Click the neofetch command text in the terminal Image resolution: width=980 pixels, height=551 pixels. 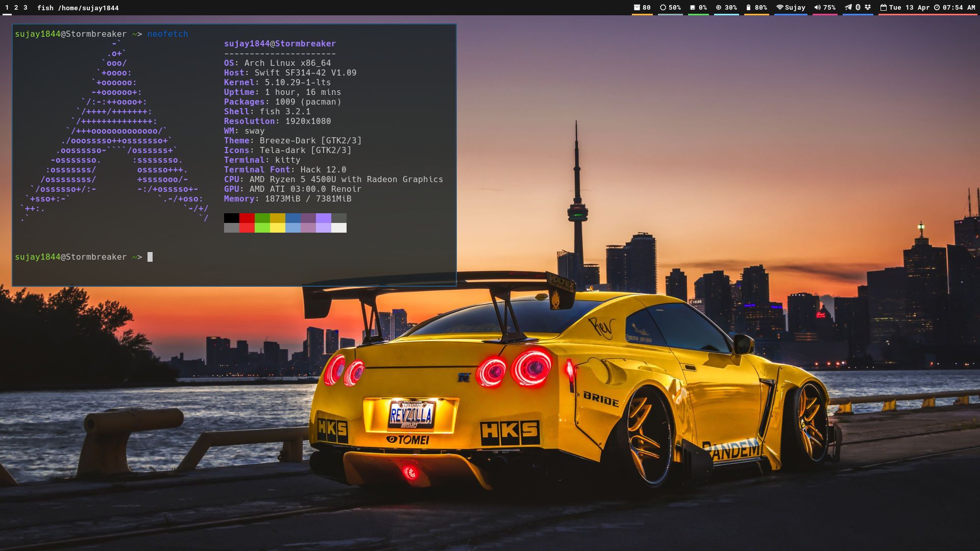tap(167, 34)
